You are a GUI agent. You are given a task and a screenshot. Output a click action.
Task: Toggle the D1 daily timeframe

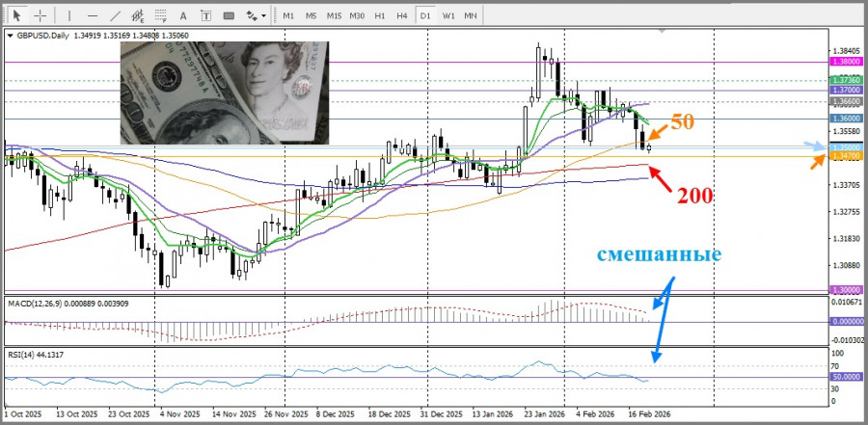(425, 15)
